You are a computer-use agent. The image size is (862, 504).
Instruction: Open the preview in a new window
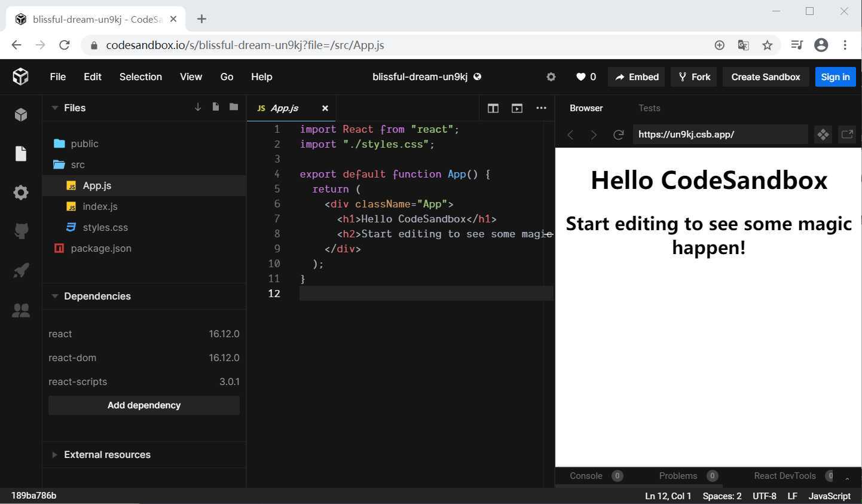847,135
